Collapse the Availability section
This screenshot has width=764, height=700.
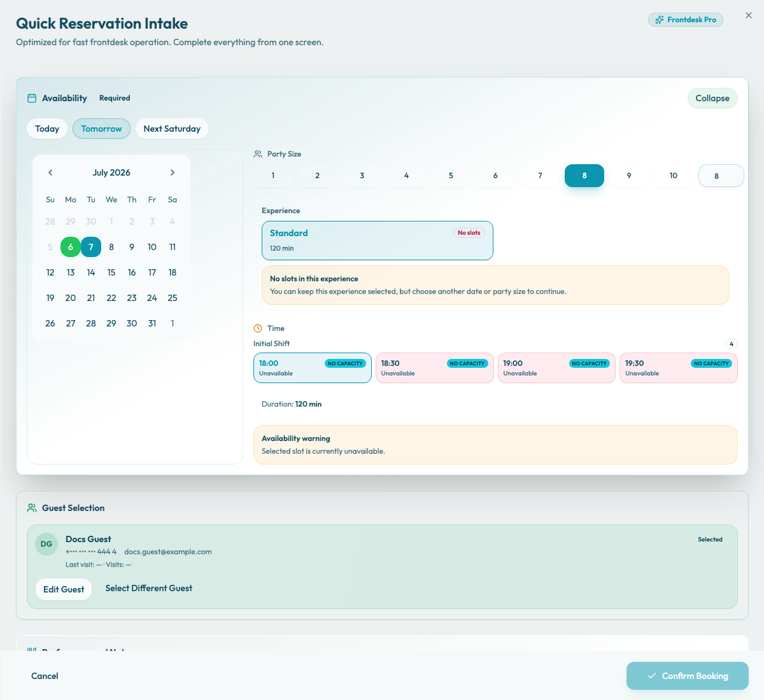(712, 98)
